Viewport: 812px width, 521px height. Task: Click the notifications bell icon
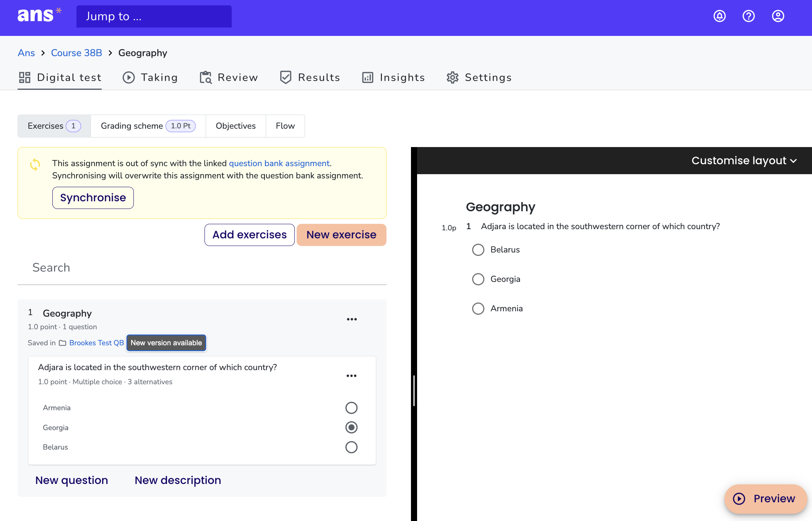tap(719, 16)
